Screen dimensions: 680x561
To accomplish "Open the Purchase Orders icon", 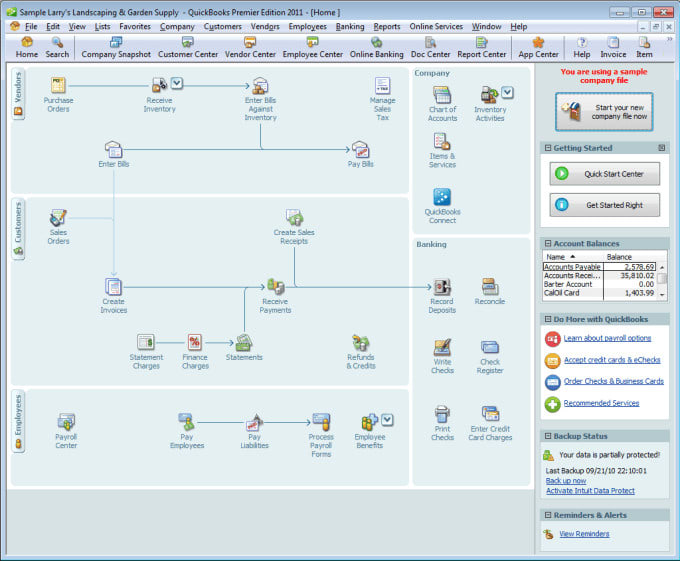I will click(58, 86).
